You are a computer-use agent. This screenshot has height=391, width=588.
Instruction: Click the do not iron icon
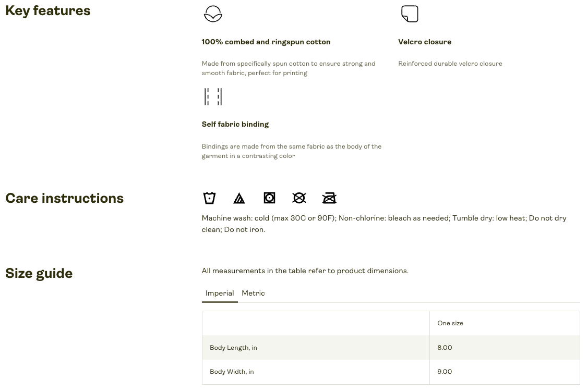pyautogui.click(x=329, y=198)
